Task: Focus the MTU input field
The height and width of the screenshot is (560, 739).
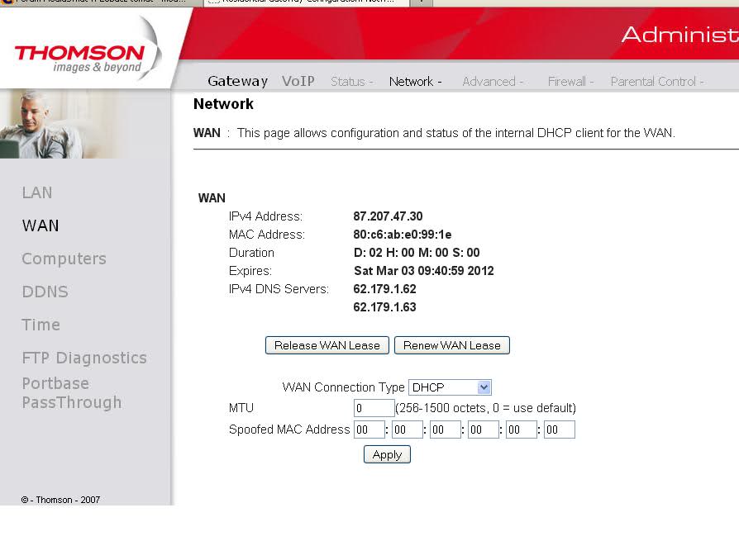Action: 374,408
